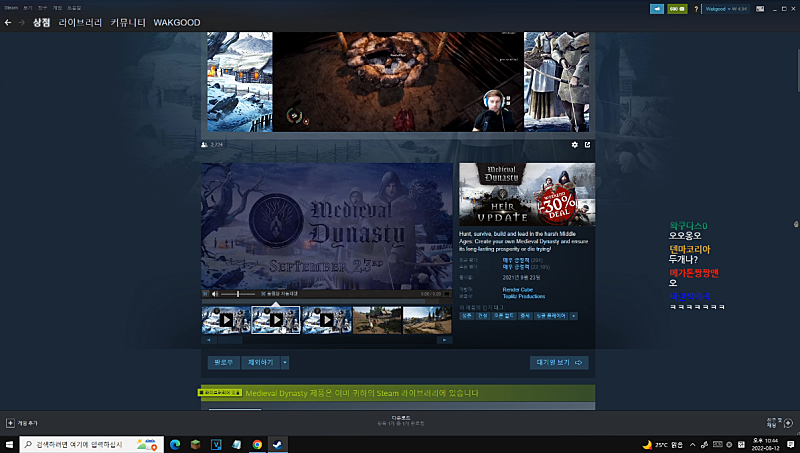Toggle trailer fullscreen icon
Screen dimensions: 800x453
(447, 294)
